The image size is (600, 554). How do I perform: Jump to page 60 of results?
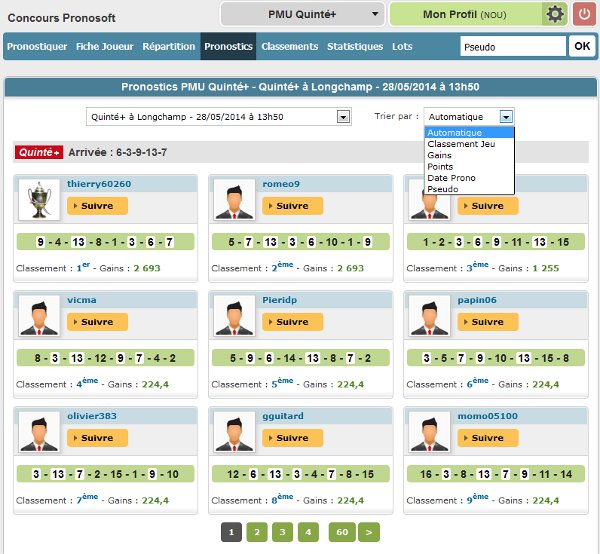342,532
